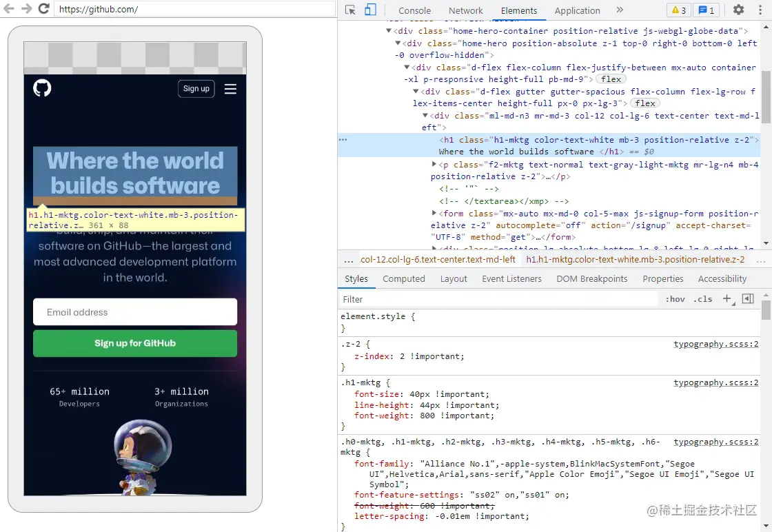
Task: Click the Sign up button in header
Action: 196,89
